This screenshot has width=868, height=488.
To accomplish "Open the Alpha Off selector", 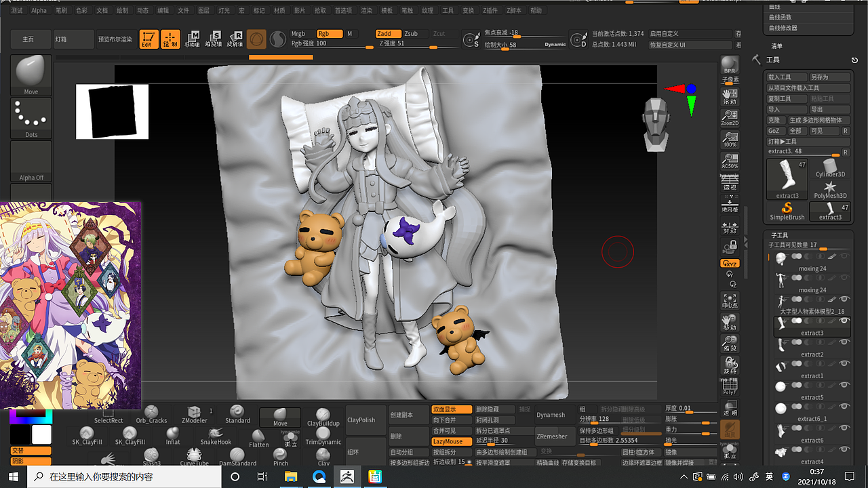I will point(31,161).
